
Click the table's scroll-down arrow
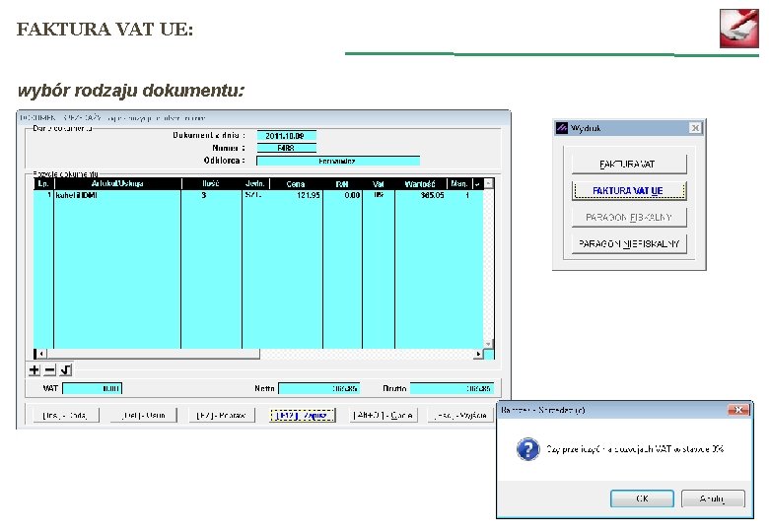point(488,344)
